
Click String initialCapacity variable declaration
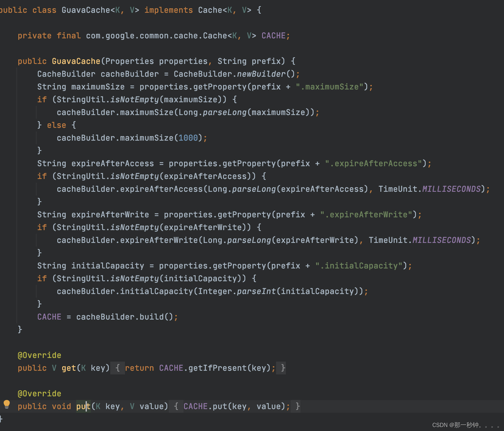tap(91, 266)
